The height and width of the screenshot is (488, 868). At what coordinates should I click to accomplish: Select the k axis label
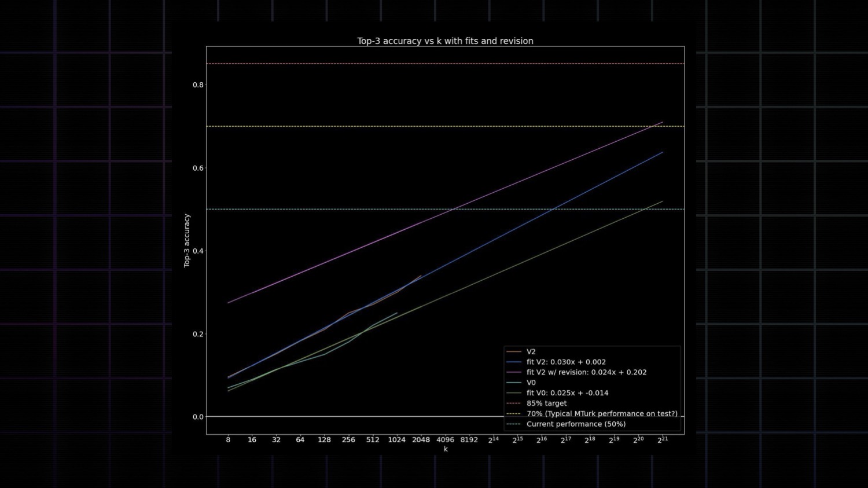pyautogui.click(x=444, y=448)
